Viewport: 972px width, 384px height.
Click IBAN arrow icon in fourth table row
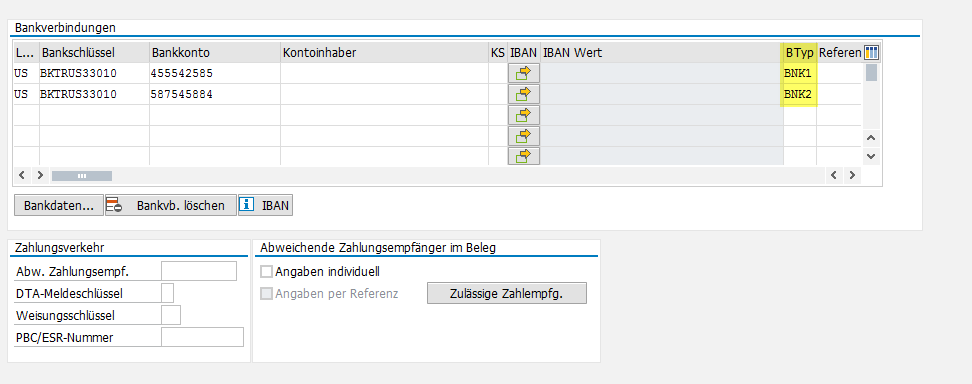click(524, 136)
